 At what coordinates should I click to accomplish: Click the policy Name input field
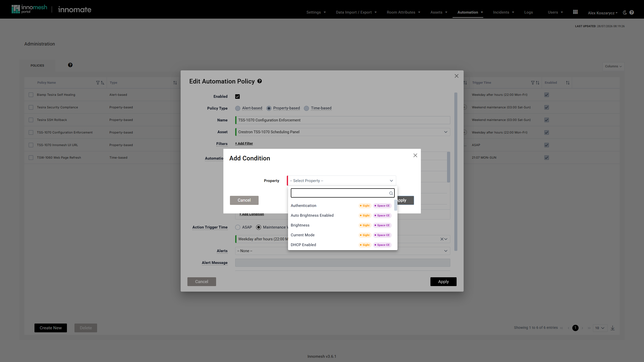(x=343, y=120)
